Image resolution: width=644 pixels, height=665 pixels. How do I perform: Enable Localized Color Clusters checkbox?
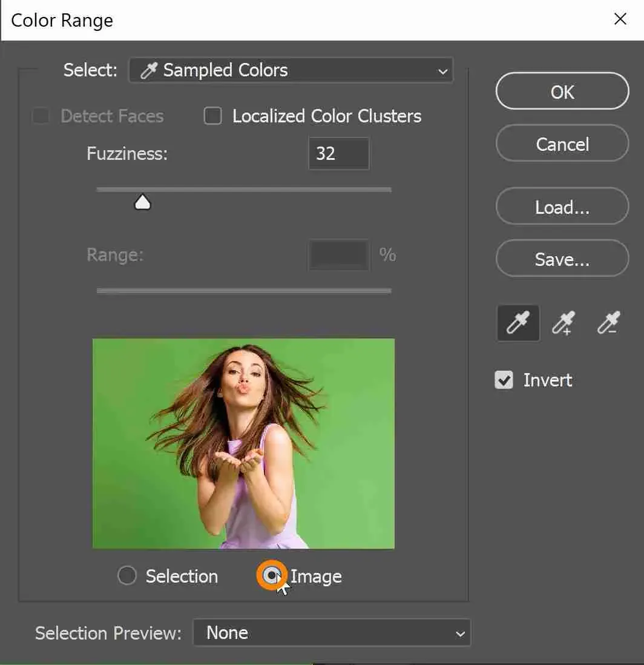(x=212, y=116)
